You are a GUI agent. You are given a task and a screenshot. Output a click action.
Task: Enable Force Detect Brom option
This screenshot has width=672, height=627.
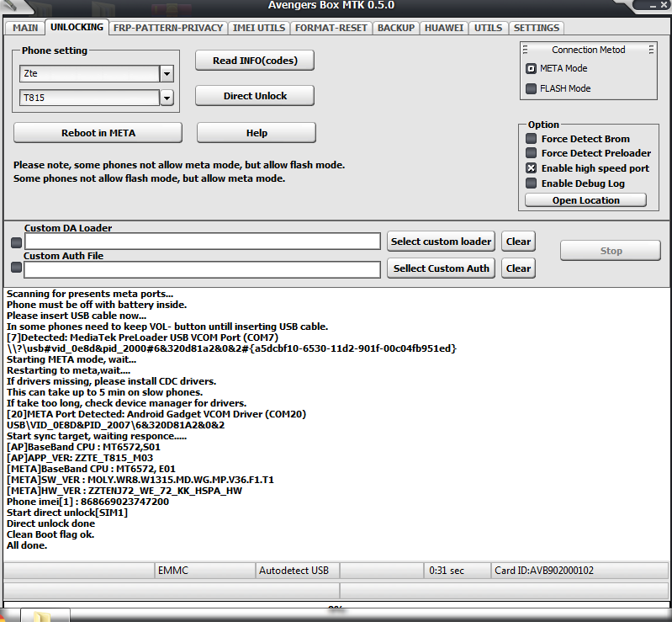pos(531,139)
